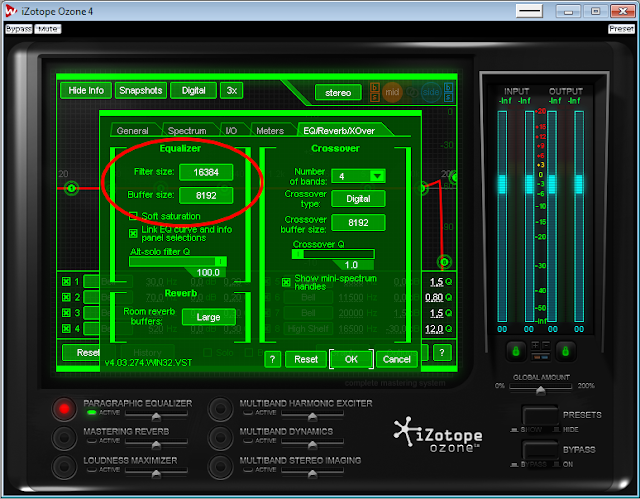Click the output gain lock icon
640x499 pixels.
pos(565,351)
